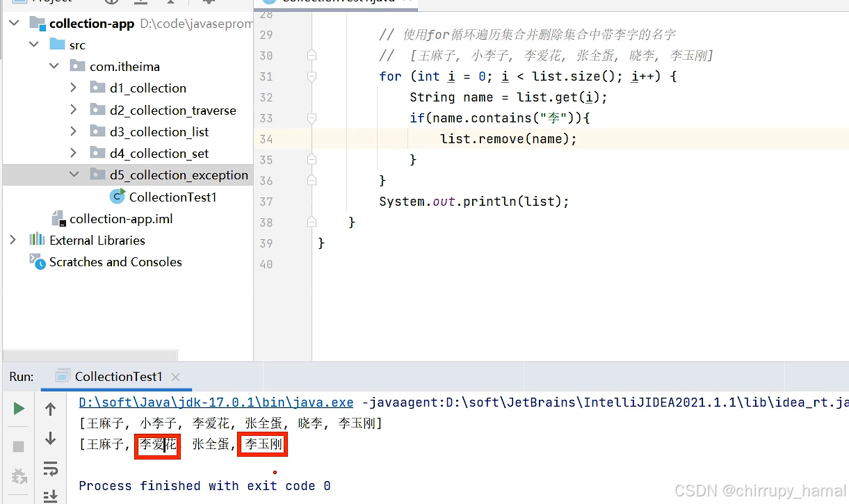Image resolution: width=849 pixels, height=504 pixels.
Task: Select d1_collection package in tree
Action: [x=148, y=88]
